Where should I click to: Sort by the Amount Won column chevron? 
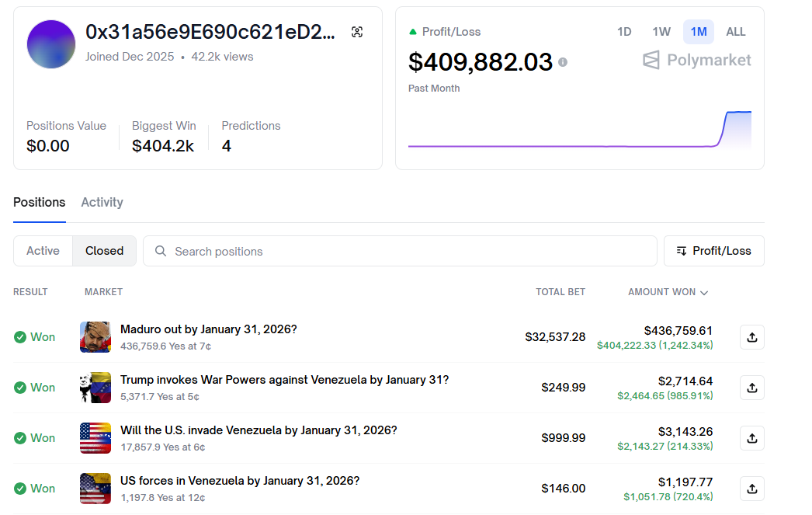point(703,293)
